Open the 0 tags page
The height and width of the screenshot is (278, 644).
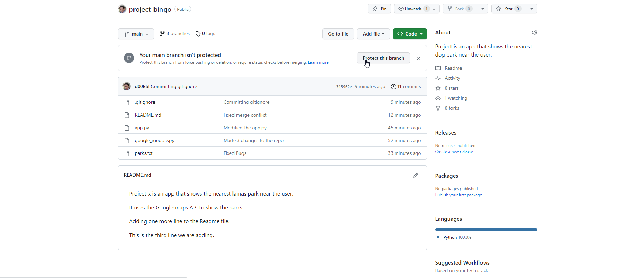tap(205, 34)
